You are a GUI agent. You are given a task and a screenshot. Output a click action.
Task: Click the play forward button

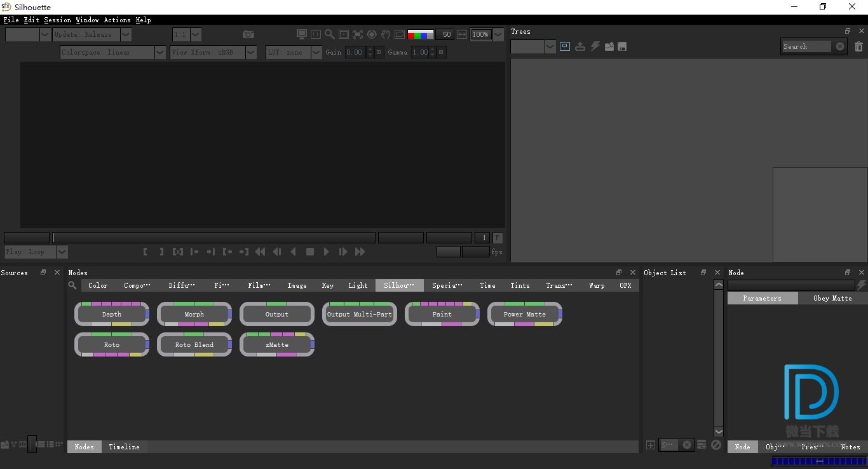point(326,252)
